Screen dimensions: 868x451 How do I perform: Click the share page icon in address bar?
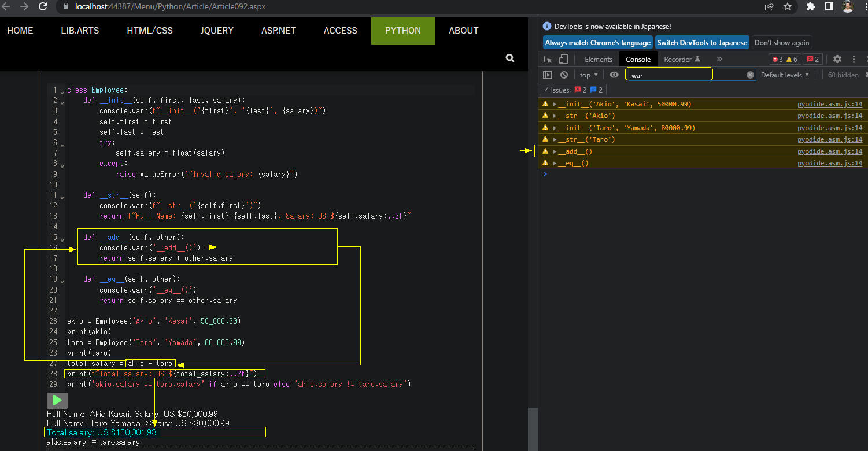pyautogui.click(x=769, y=7)
